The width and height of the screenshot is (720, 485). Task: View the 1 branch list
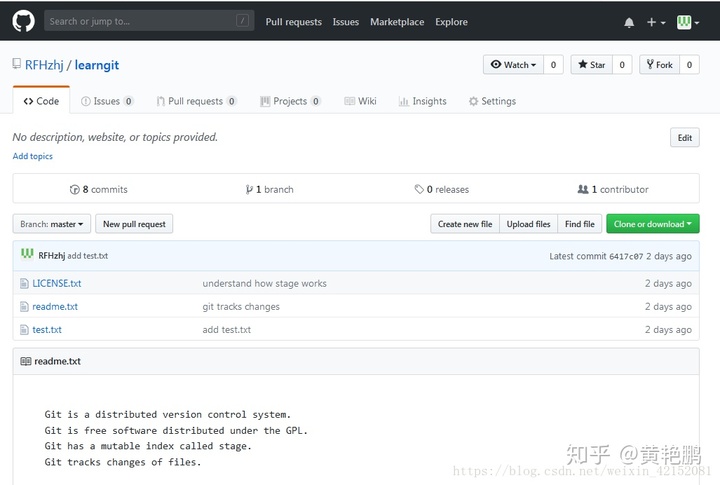click(x=270, y=189)
